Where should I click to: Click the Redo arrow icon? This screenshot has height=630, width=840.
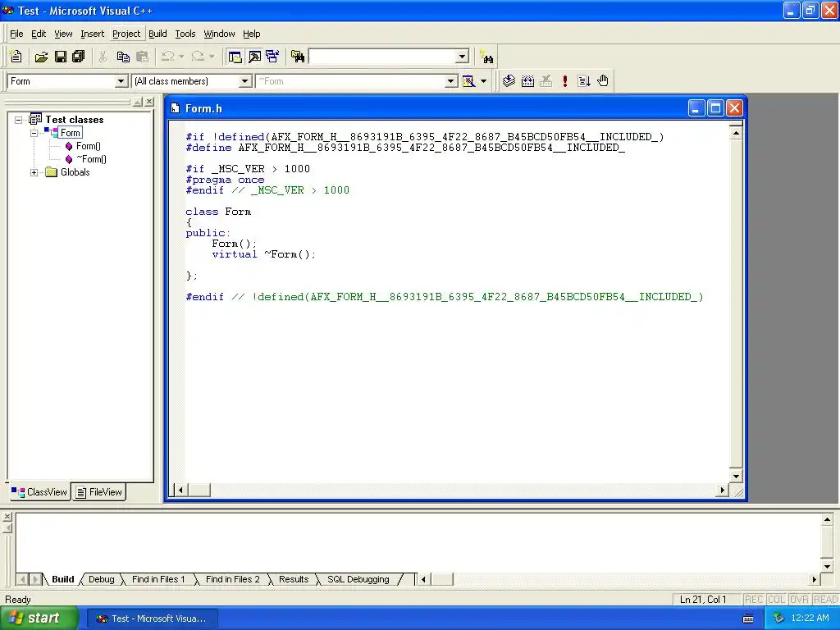coord(198,57)
